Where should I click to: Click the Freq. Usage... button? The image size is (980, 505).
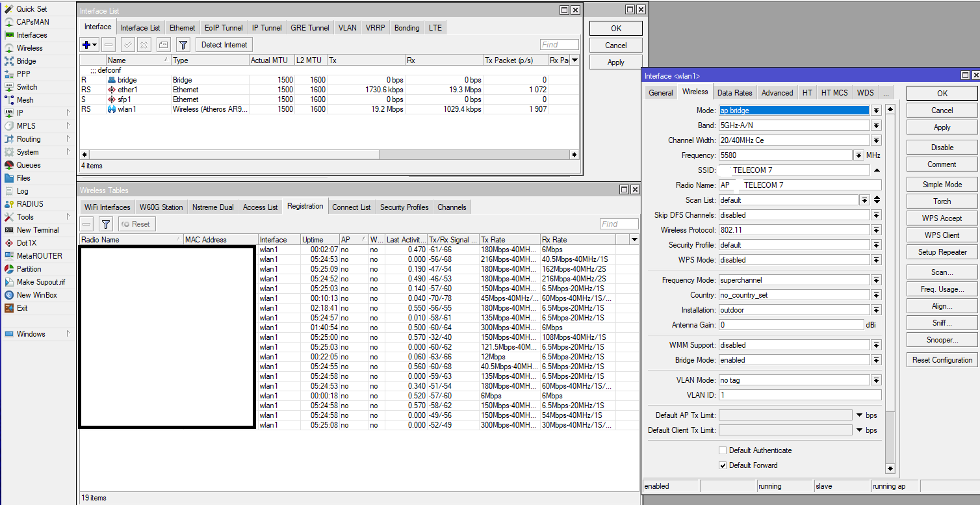[x=942, y=289]
